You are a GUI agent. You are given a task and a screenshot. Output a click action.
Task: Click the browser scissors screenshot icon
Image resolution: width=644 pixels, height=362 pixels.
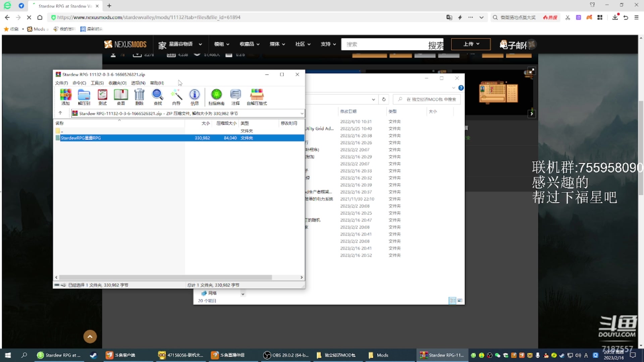point(568,17)
